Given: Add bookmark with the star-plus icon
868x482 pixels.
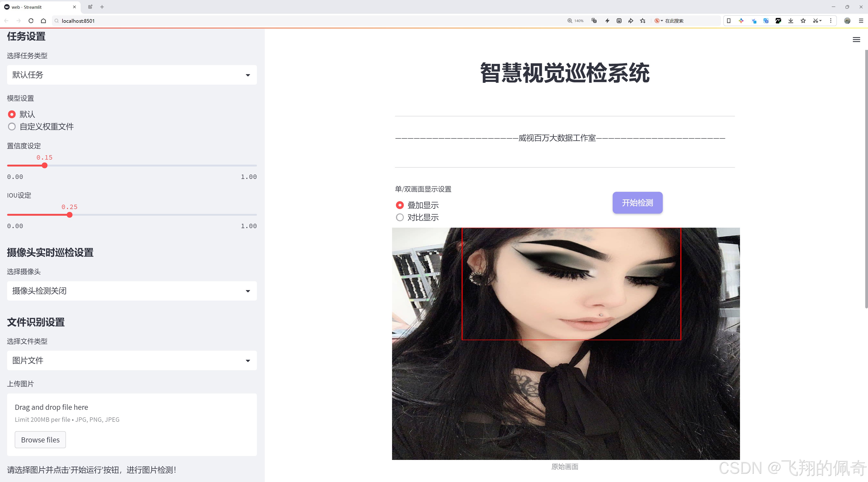Looking at the screenshot, I should coord(643,21).
